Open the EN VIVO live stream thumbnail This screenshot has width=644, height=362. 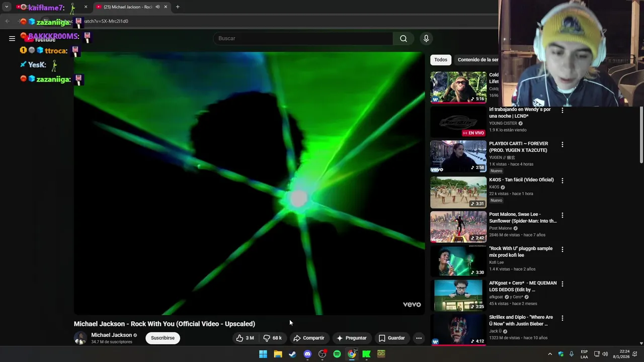pyautogui.click(x=458, y=122)
